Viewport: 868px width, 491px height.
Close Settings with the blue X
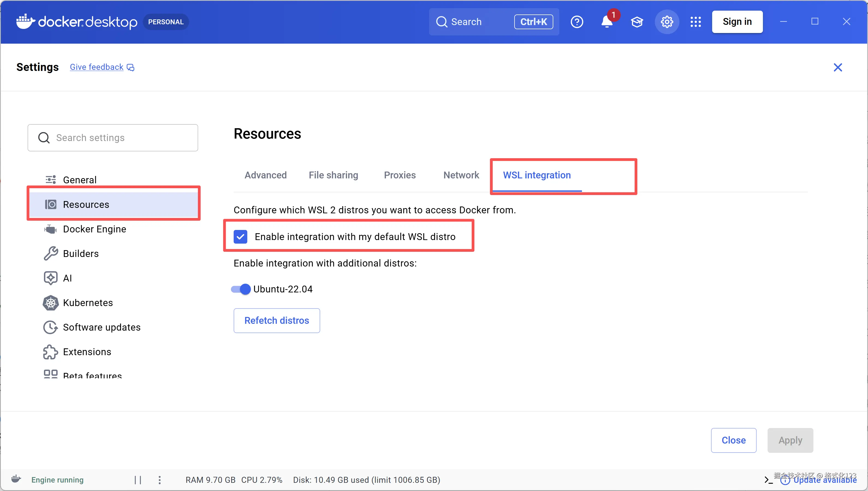point(838,67)
